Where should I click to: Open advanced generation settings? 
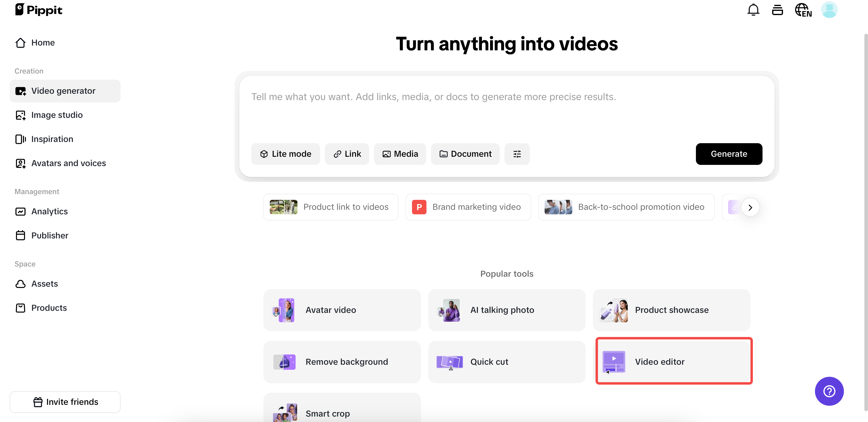(517, 154)
